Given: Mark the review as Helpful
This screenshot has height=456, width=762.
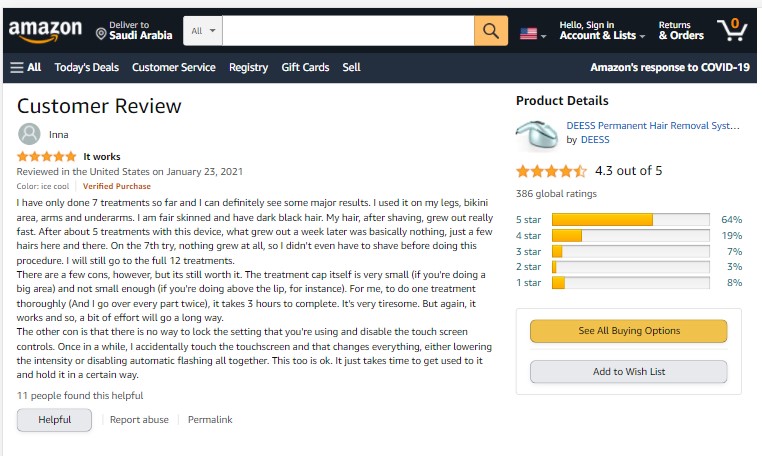Looking at the screenshot, I should 54,420.
